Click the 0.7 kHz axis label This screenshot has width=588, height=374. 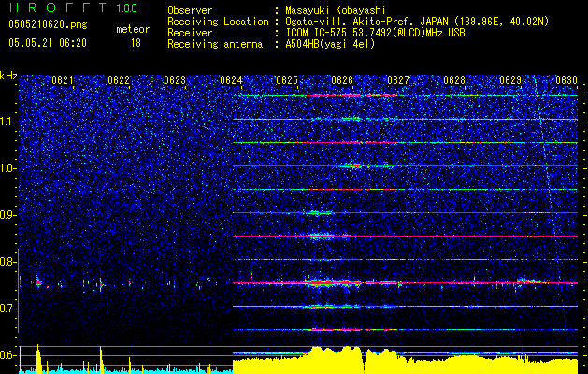pyautogui.click(x=7, y=309)
